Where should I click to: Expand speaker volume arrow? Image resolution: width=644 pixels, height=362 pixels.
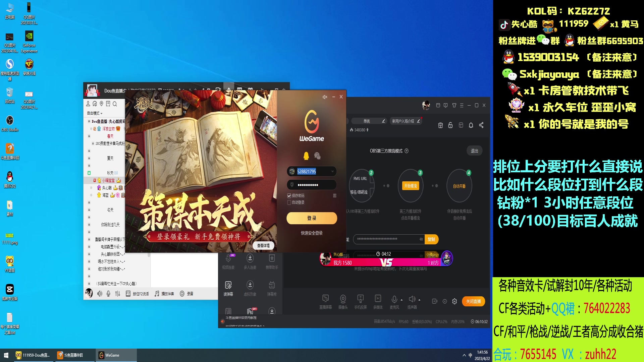[419, 300]
